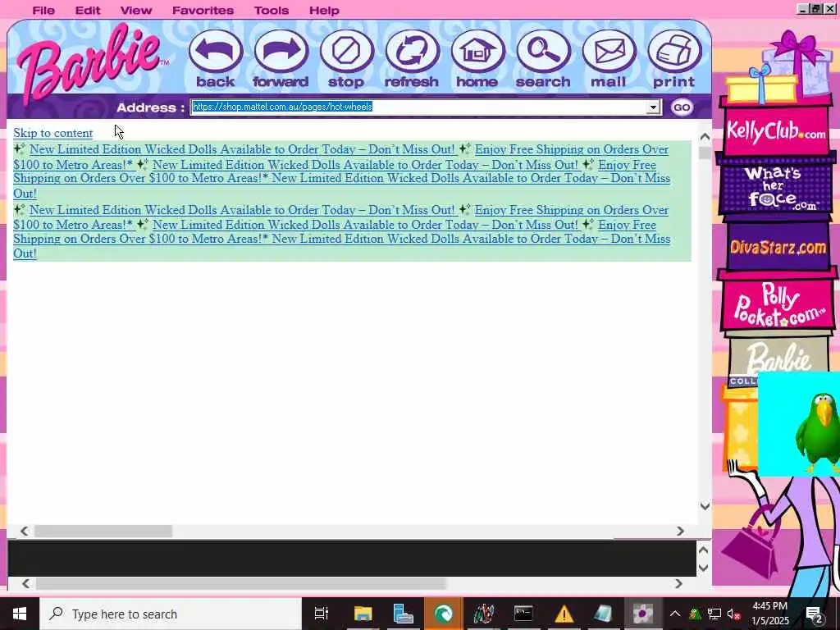Open the muted volume tray icon
The width and height of the screenshot is (840, 630).
pyautogui.click(x=734, y=614)
